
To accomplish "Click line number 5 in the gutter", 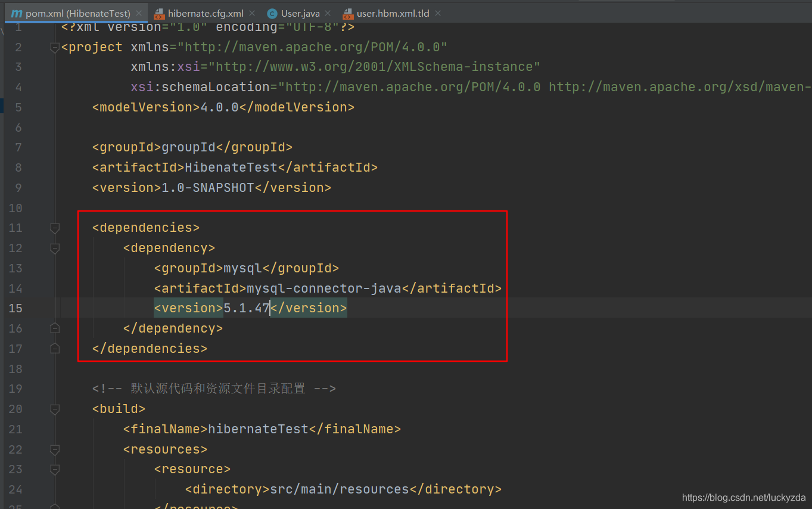I will [x=18, y=107].
